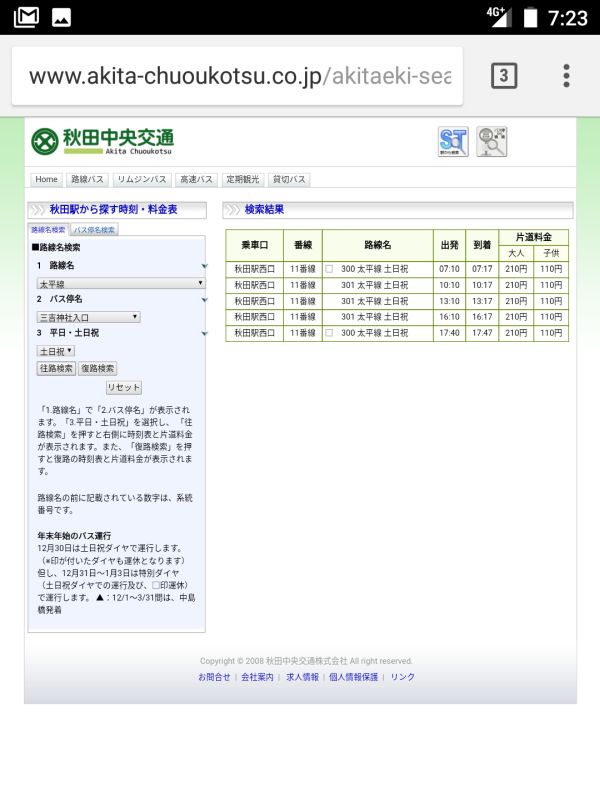600x800 pixels.
Task: Click the 往路検索 button
Action: pyautogui.click(x=56, y=368)
